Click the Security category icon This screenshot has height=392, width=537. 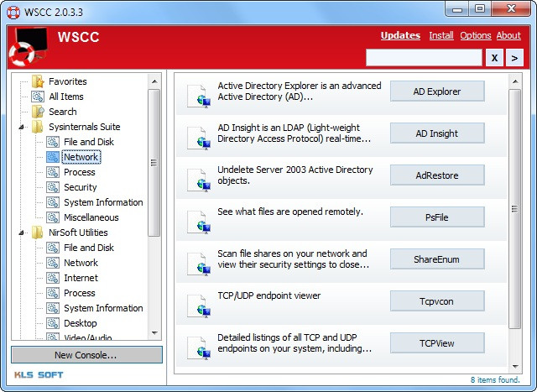pos(53,187)
